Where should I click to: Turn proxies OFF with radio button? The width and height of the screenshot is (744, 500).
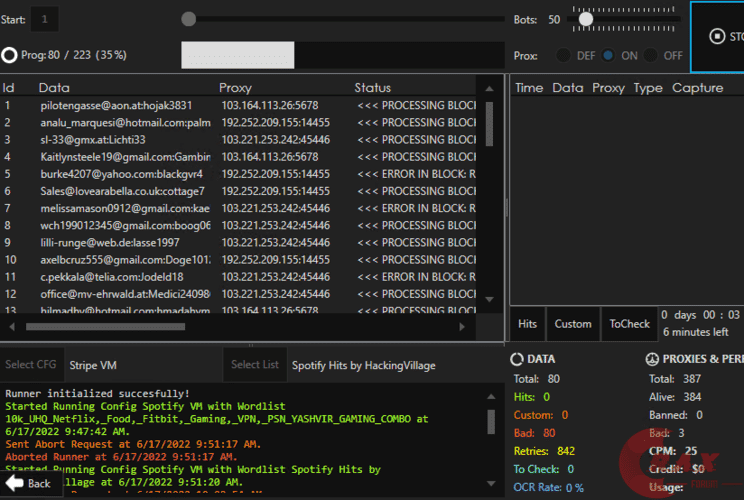(x=652, y=56)
